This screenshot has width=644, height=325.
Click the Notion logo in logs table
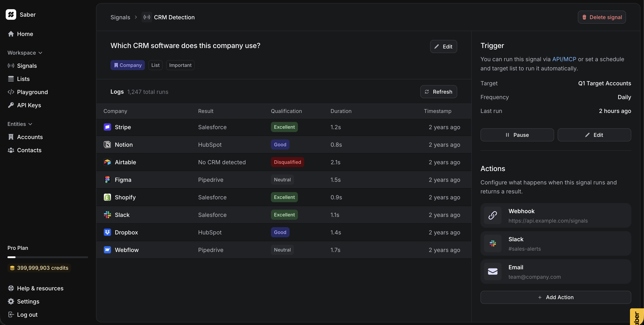[x=107, y=145]
